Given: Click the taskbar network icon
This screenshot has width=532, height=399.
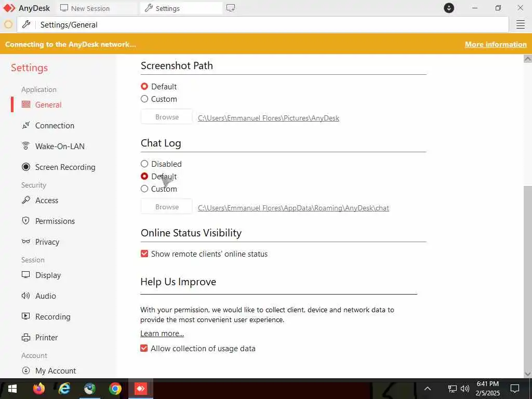Looking at the screenshot, I should coord(453,389).
